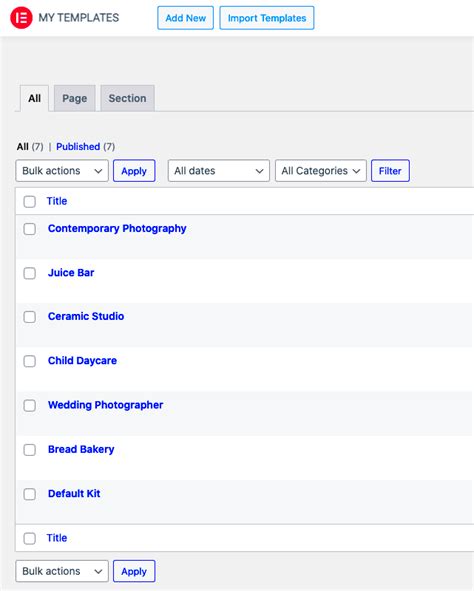Open the Child Daycare template
Viewport: 474px width, 591px height.
[82, 361]
